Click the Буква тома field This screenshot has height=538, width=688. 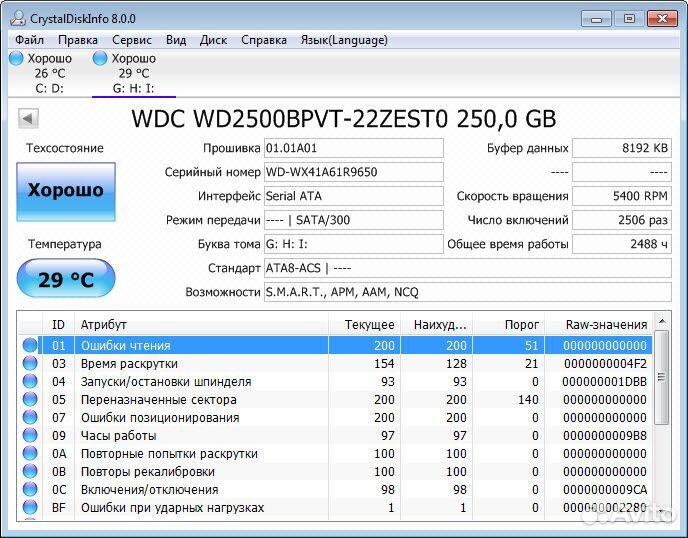click(354, 244)
